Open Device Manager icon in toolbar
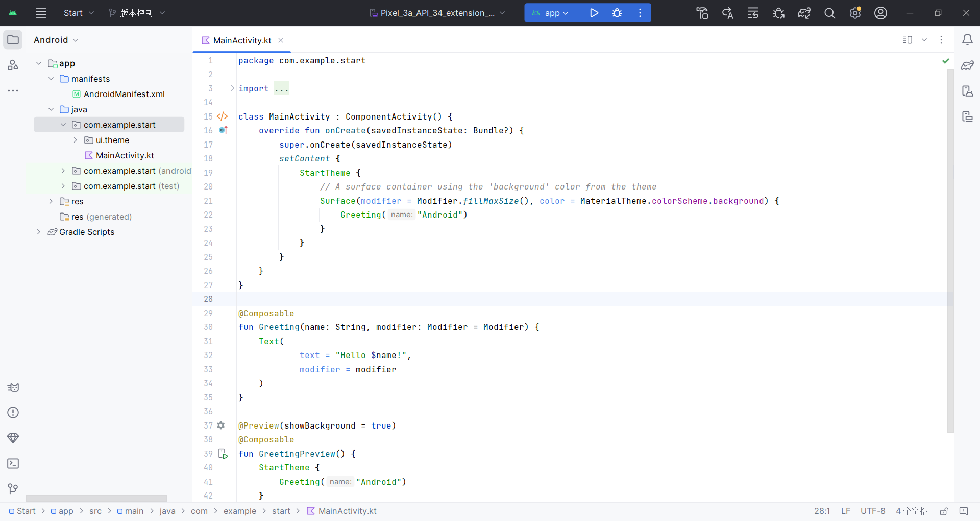Screen dimensions: 980x521 (702, 13)
